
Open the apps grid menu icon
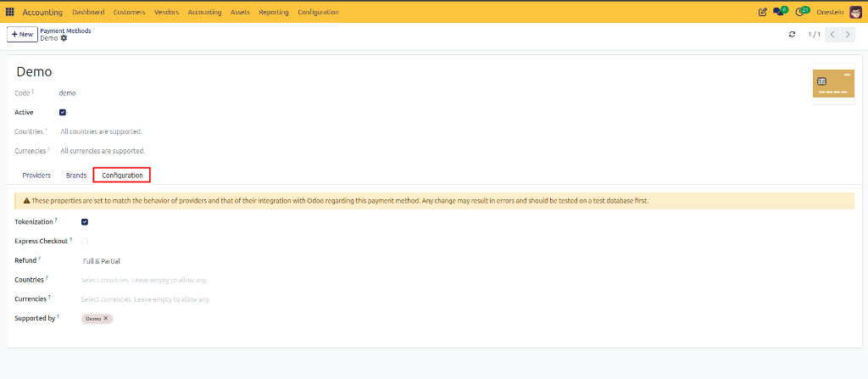click(10, 12)
